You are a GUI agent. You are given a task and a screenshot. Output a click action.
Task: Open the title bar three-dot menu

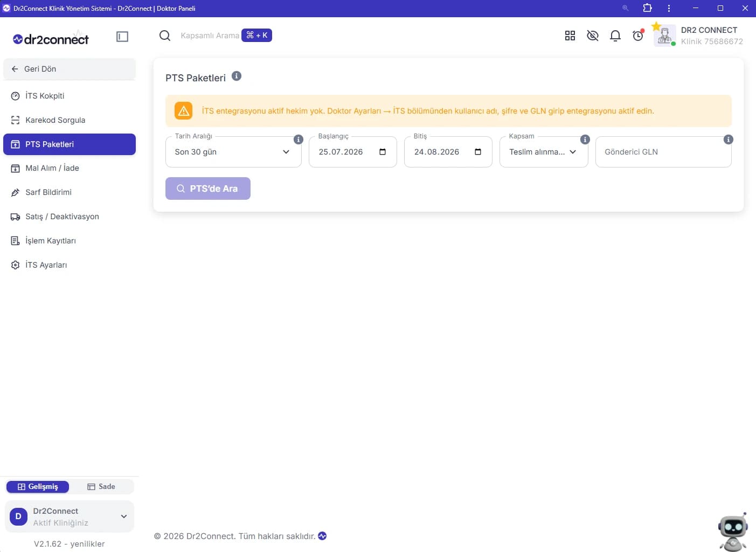coord(669,8)
